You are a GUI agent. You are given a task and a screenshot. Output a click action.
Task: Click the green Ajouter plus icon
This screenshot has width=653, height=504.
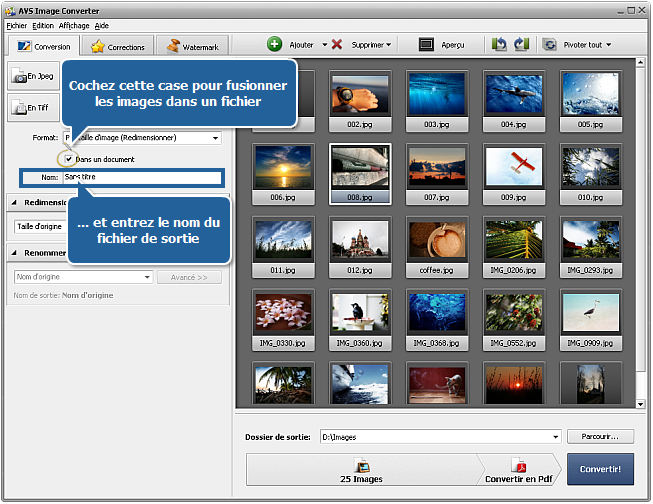pos(274,45)
